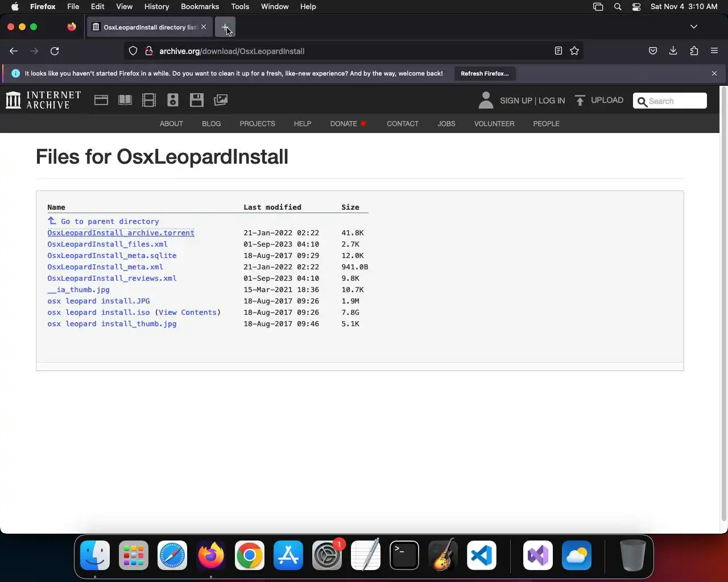
Task: Open the tracking protection shield
Action: tap(133, 51)
